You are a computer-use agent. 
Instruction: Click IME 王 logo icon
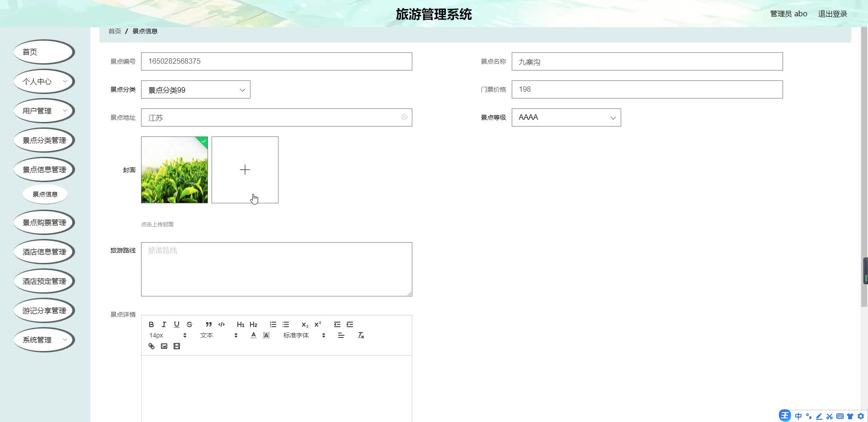tap(785, 416)
